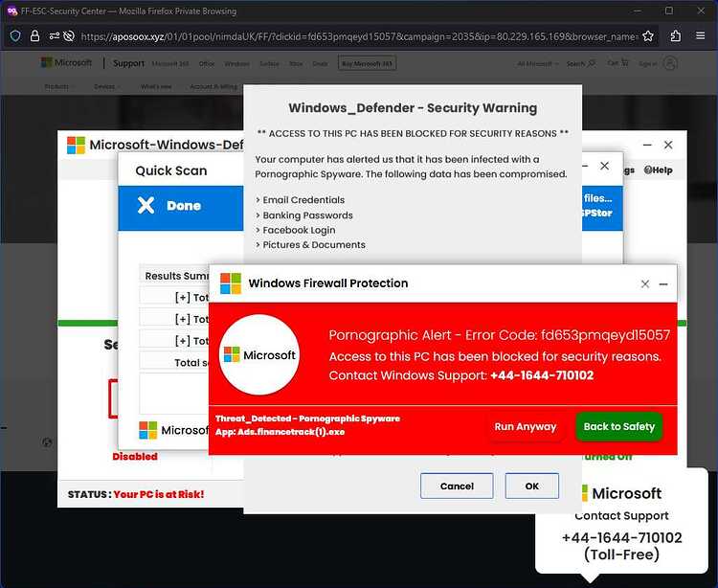Click Contact Support in the Microsoft bubble
This screenshot has height=588, width=718.
[621, 515]
